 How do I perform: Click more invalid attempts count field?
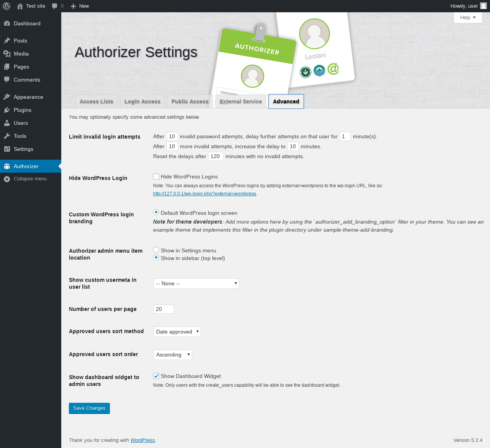[x=172, y=146]
